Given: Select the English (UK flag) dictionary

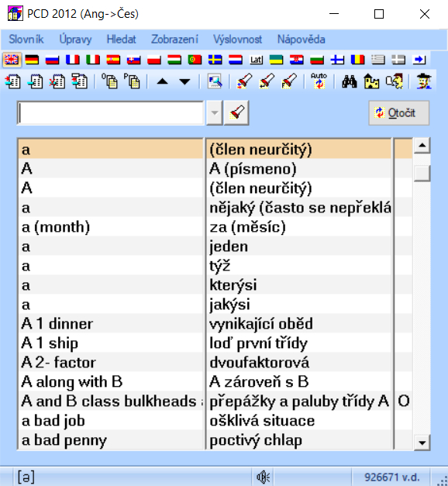Looking at the screenshot, I should coord(12,60).
